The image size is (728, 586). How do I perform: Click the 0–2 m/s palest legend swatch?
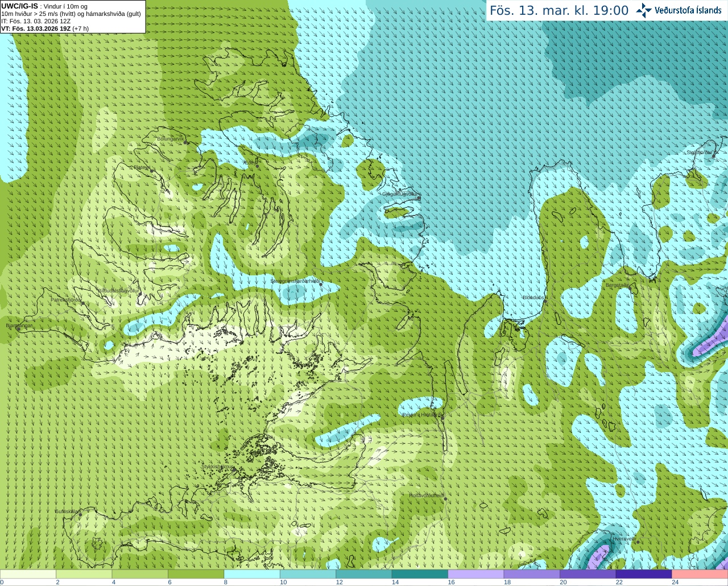(28, 574)
